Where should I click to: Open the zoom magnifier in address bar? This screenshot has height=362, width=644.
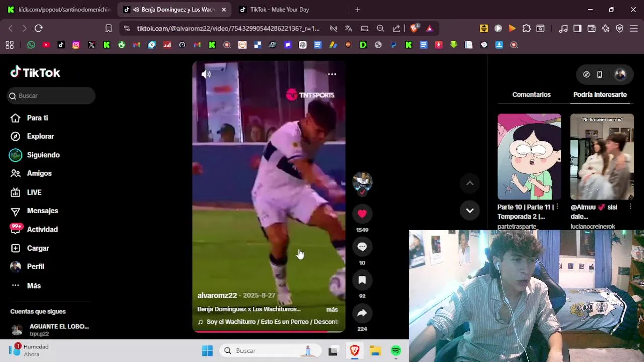pos(381,28)
